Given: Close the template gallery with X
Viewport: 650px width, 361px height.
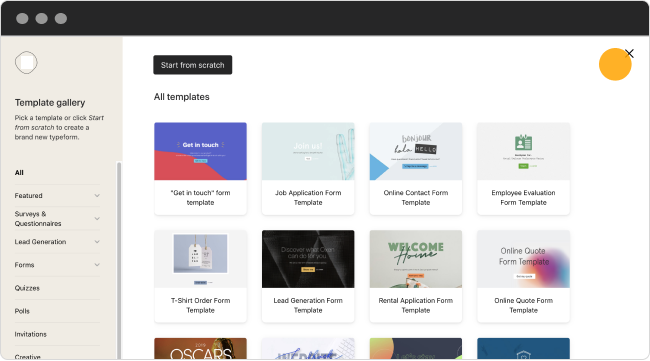Looking at the screenshot, I should (x=629, y=53).
